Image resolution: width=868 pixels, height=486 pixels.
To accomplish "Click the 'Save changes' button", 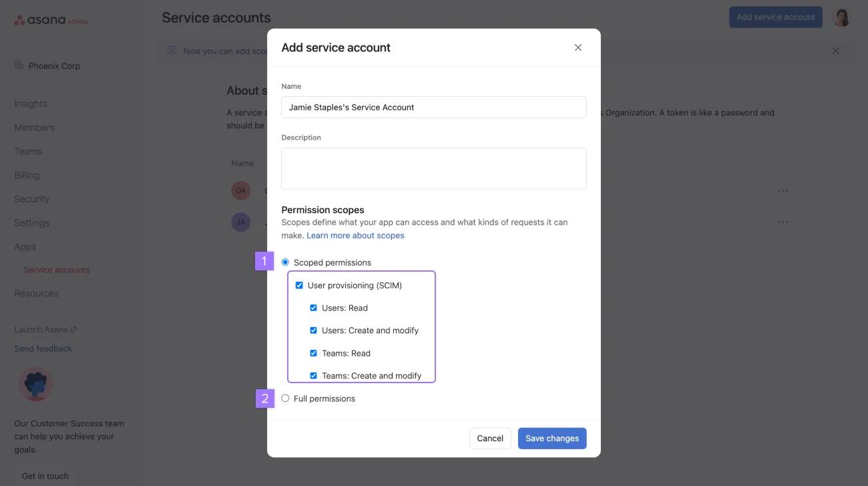I will coord(552,437).
